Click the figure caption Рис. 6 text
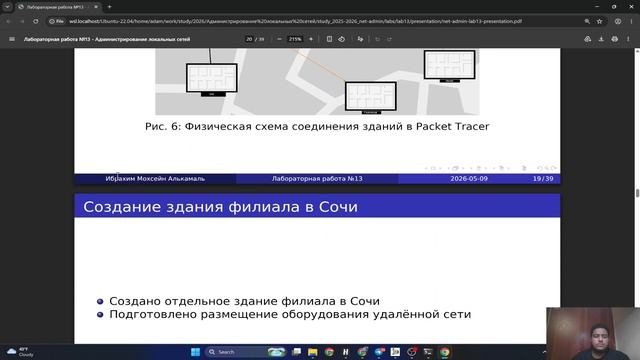Viewport: 640px width, 360px height. (317, 127)
